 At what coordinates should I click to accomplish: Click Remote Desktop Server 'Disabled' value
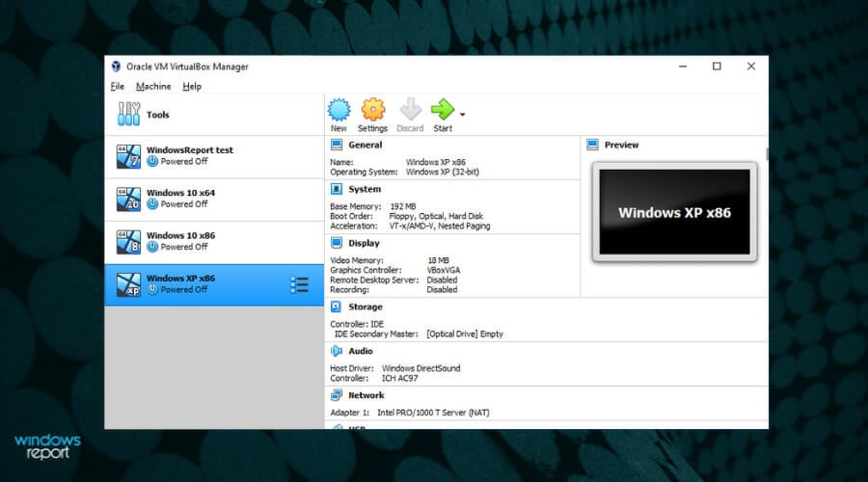(442, 280)
